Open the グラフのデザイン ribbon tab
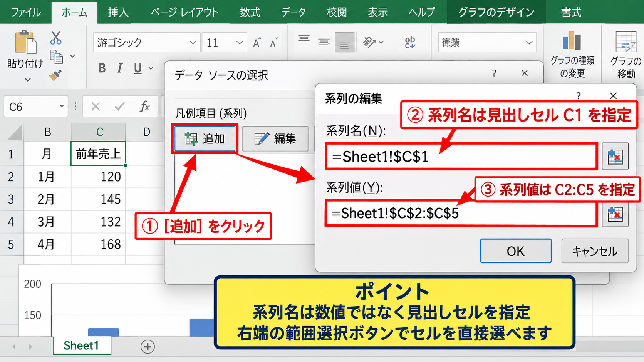Screen dimensions: 644x362 point(496,12)
